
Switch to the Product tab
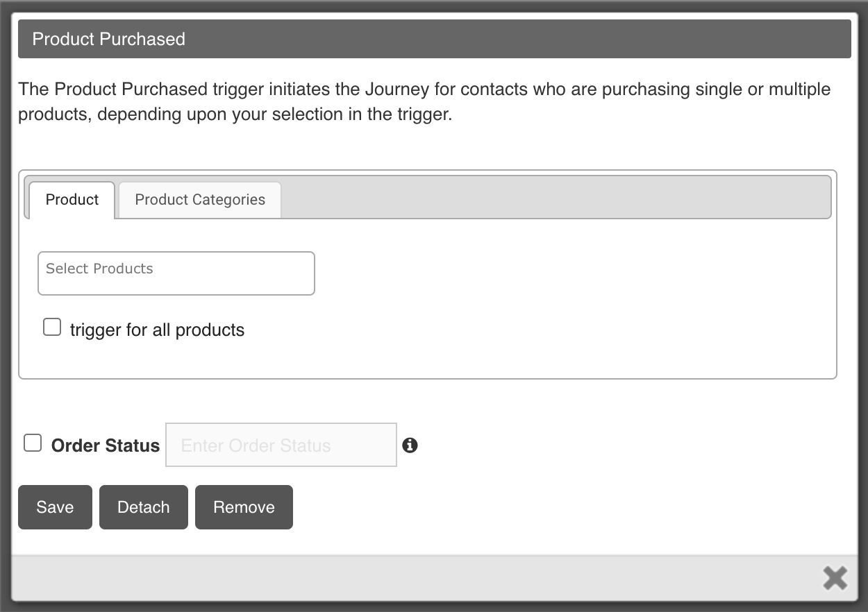(72, 200)
